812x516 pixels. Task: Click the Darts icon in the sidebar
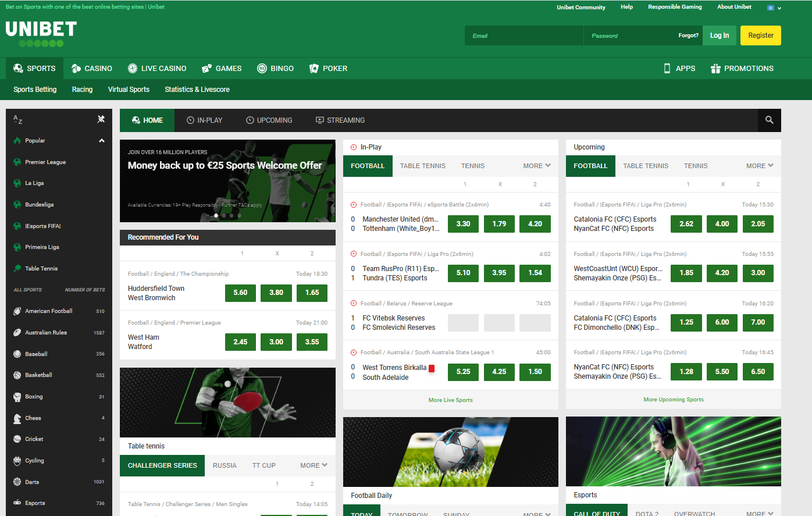17,482
